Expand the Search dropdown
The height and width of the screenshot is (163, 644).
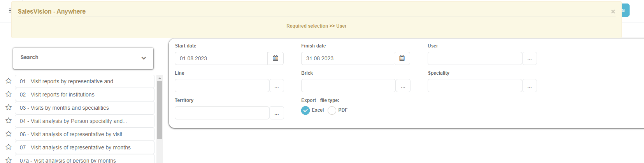(x=144, y=58)
